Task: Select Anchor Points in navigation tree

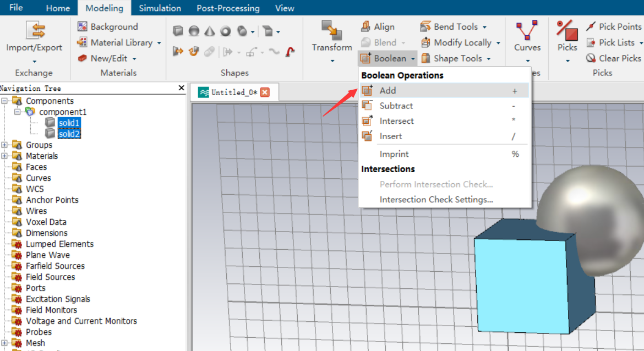Action: pos(52,200)
